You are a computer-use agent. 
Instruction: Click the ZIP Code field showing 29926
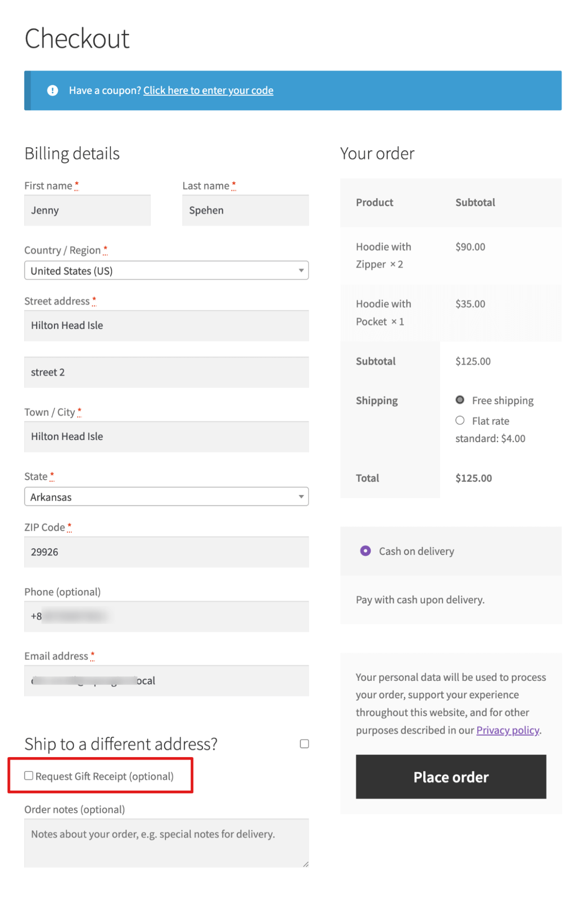(166, 551)
